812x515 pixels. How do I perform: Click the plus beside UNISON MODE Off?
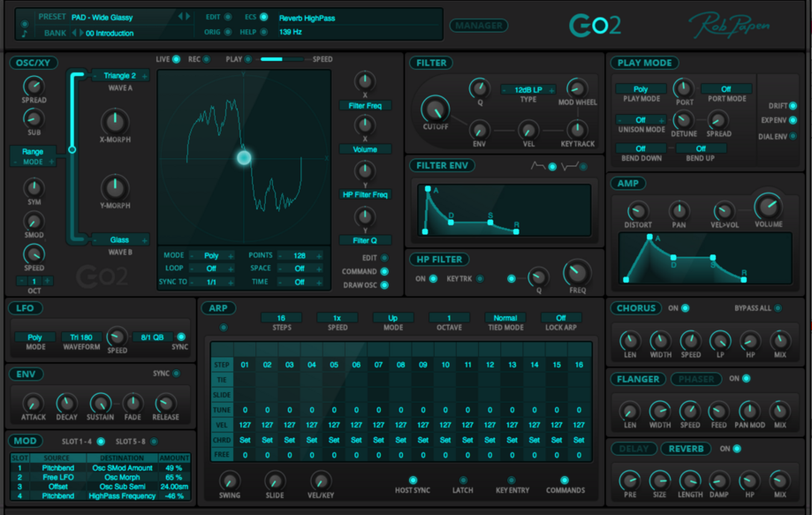(x=662, y=120)
